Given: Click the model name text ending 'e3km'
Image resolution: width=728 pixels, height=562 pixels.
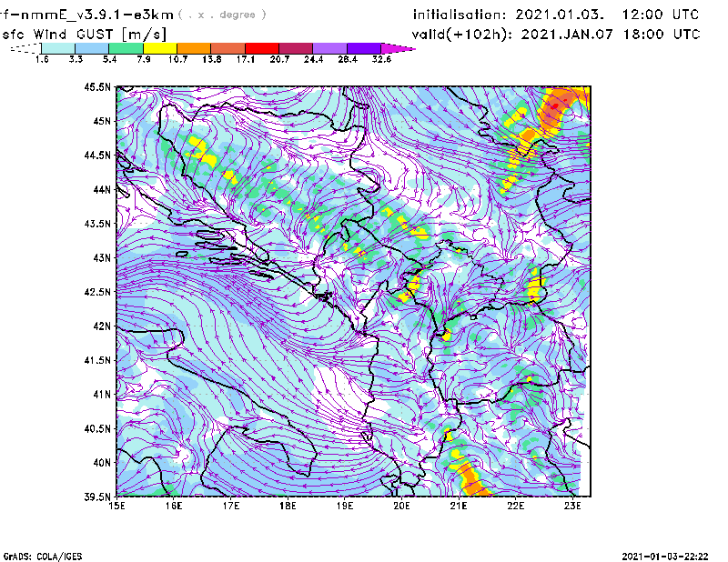Looking at the screenshot, I should point(86,15).
